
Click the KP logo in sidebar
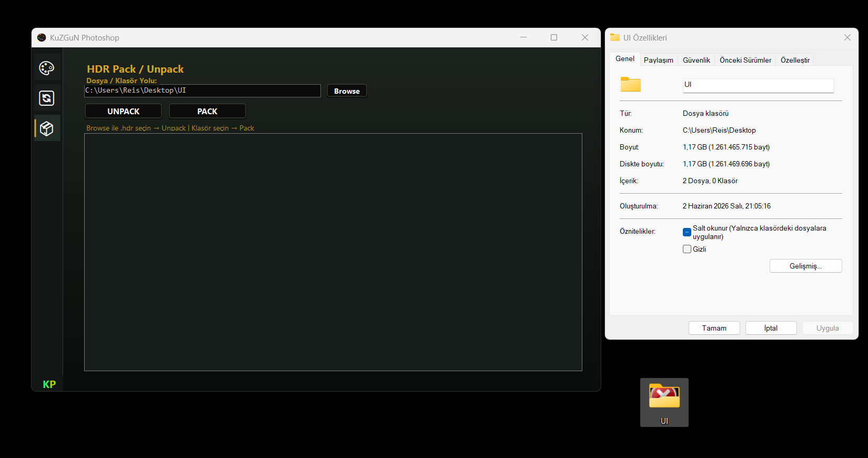click(49, 384)
